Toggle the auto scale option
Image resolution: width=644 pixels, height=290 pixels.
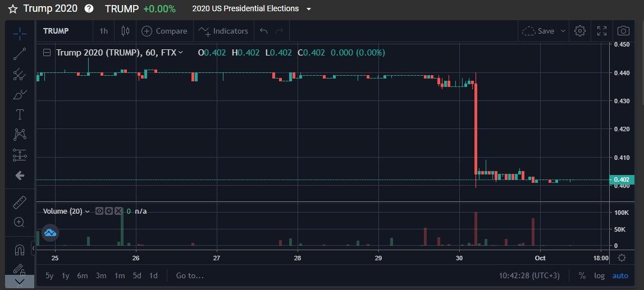tap(620, 275)
